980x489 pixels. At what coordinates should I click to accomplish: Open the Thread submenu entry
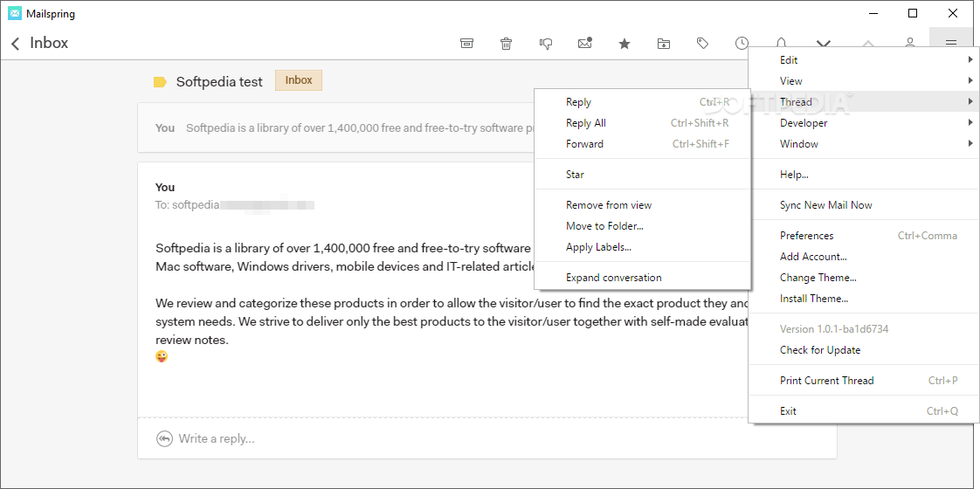click(864, 102)
